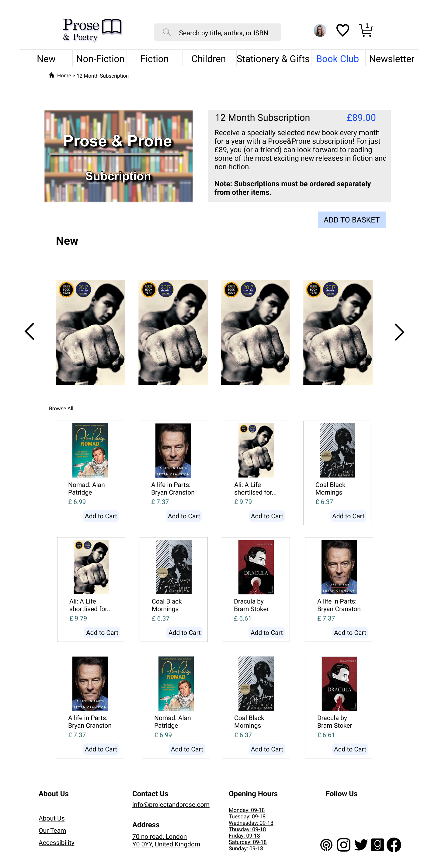Open the podcast social icon
This screenshot has height=868, width=438.
(x=326, y=845)
